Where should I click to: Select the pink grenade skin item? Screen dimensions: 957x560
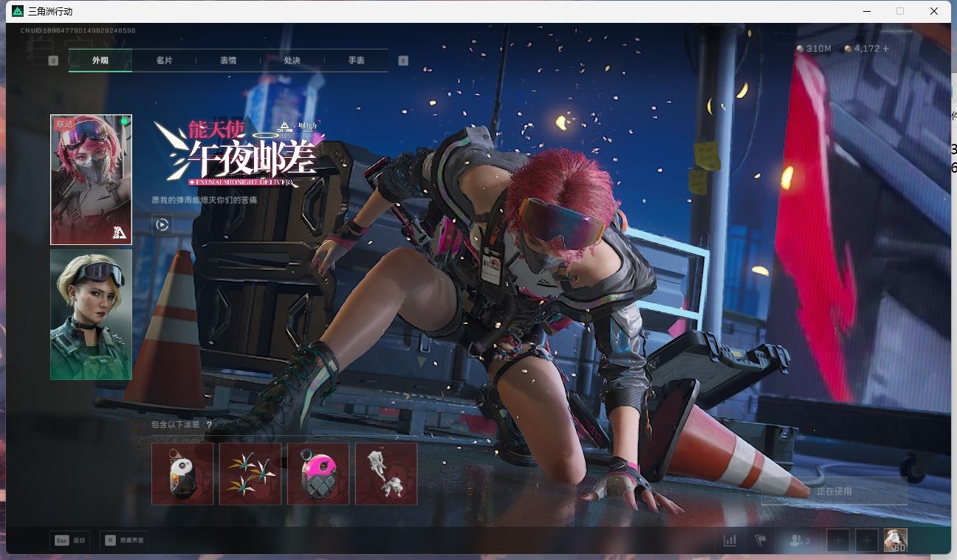[318, 474]
